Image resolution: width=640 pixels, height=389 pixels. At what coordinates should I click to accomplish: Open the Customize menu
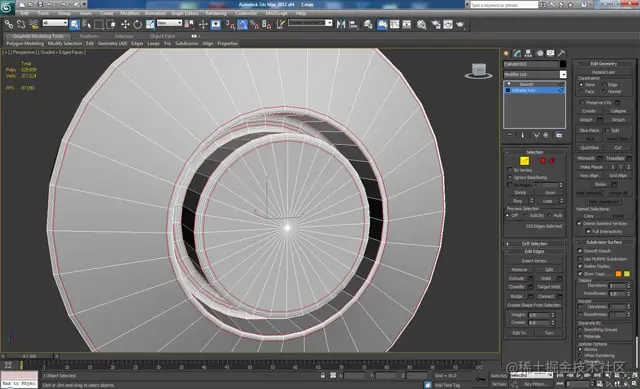click(246, 13)
